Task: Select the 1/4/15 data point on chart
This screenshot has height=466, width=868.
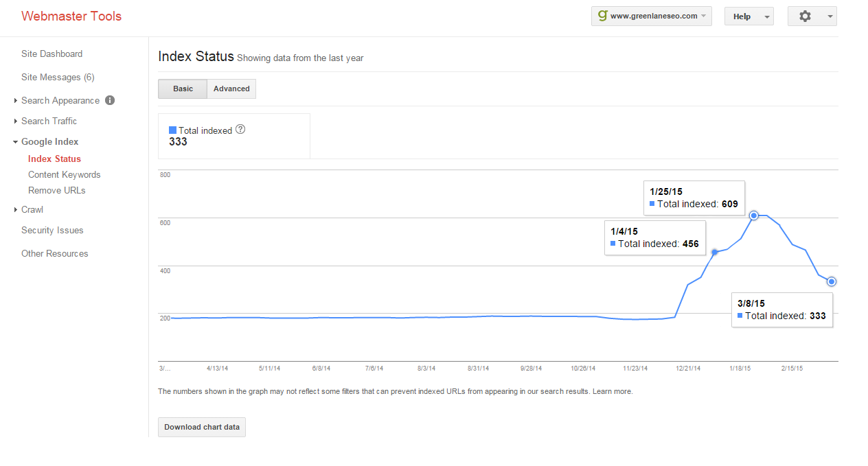Action: pos(714,253)
